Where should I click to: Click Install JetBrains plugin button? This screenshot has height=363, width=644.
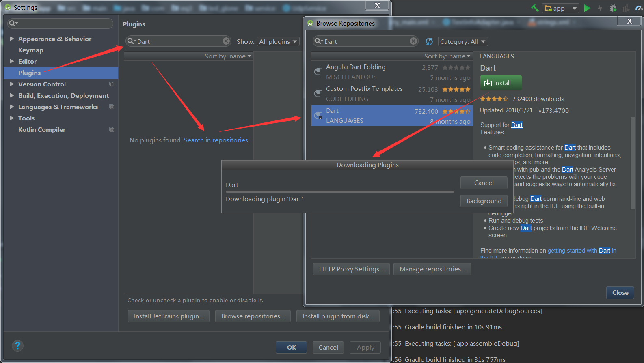[x=169, y=316]
